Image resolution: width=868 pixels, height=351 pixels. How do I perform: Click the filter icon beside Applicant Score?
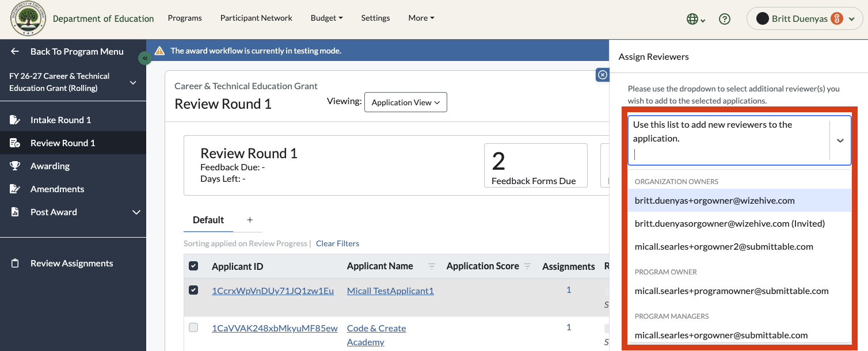[527, 266]
